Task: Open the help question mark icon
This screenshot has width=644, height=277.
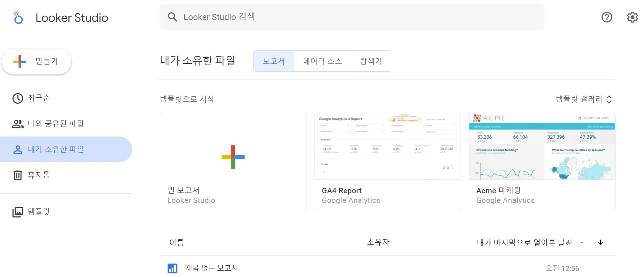Action: pos(607,17)
